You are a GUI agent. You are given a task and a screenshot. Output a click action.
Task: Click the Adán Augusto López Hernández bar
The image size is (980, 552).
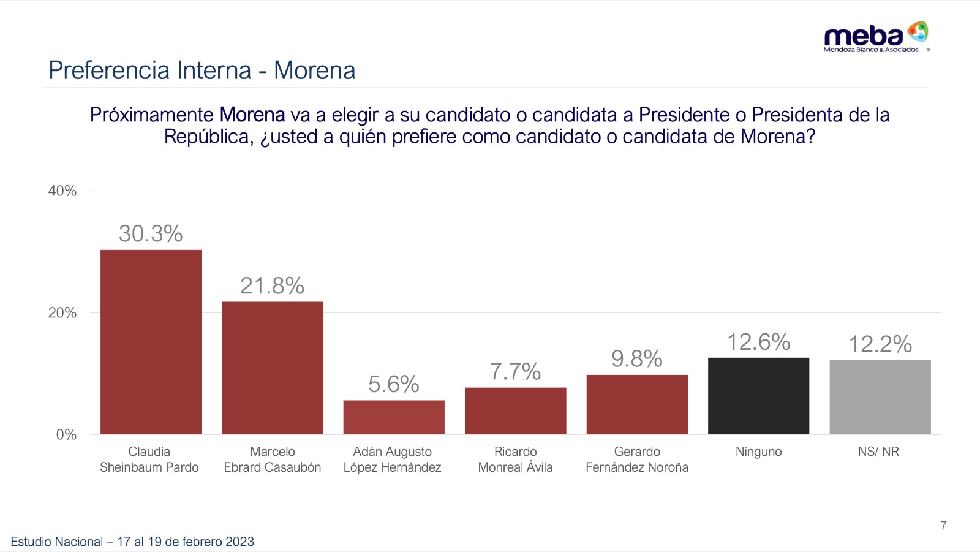[394, 417]
